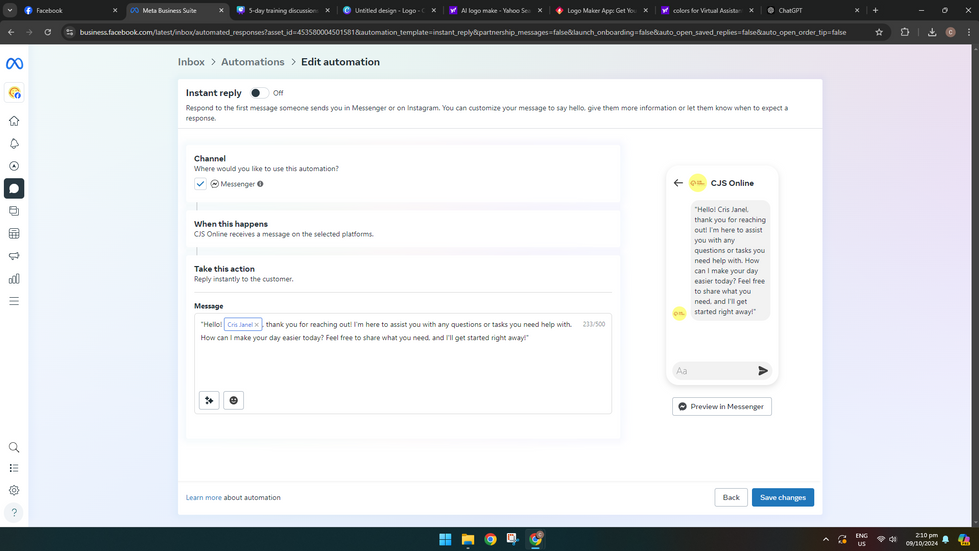This screenshot has height=551, width=979.
Task: Close the Meta Business Suite tab
Action: coord(221,11)
